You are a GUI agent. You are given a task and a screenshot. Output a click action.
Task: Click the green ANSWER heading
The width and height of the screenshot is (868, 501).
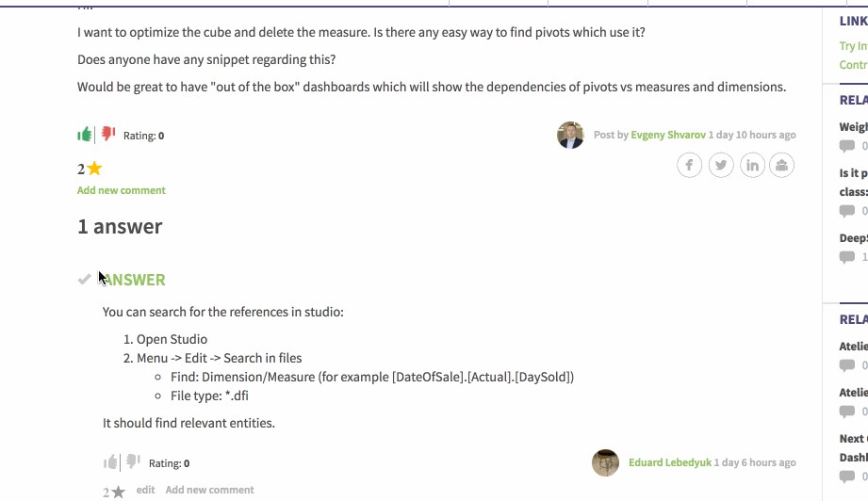tap(135, 280)
